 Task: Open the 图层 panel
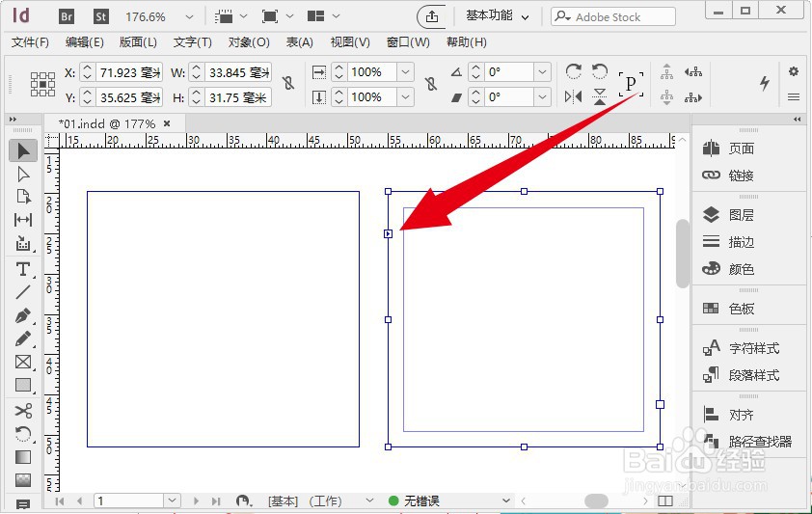click(741, 215)
